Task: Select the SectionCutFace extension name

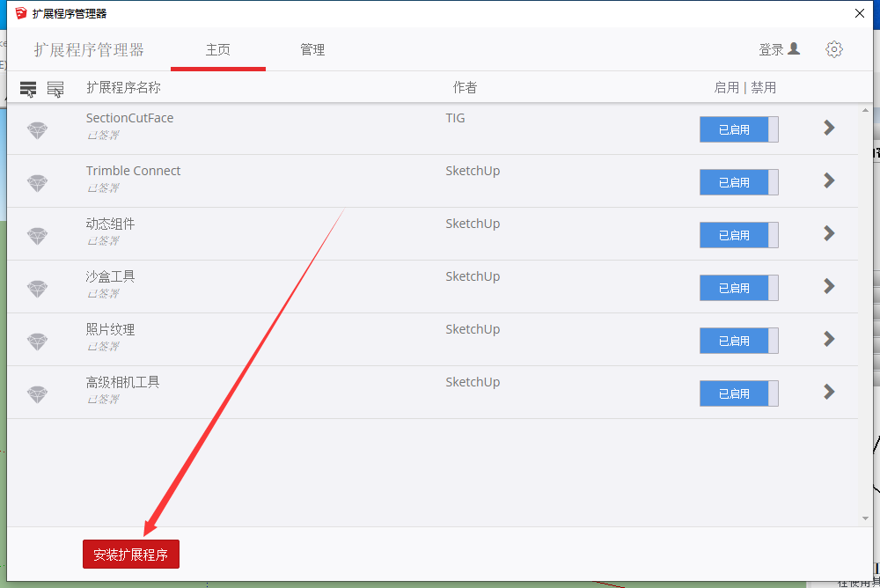Action: 129,118
